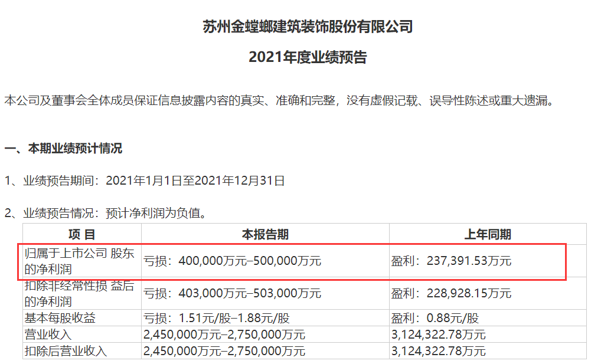Viewport: 601px width, 364px height.
Task: Click the company title 苏州金螳螂建筑装饰股份有限公司
Action: (x=308, y=27)
